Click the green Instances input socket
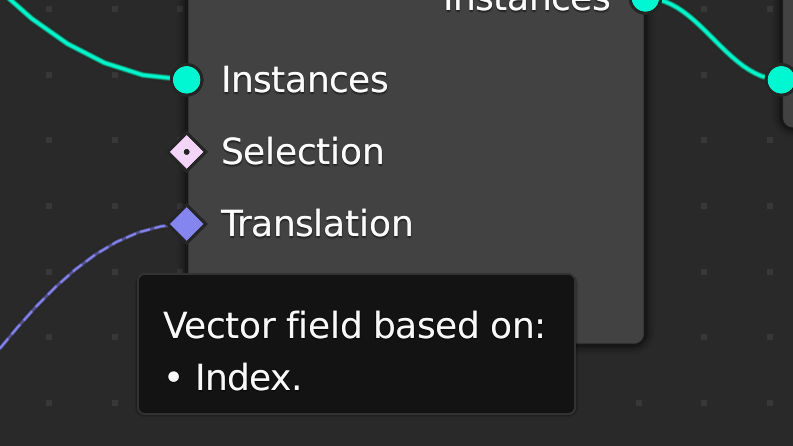Image resolution: width=793 pixels, height=446 pixels. (187, 79)
